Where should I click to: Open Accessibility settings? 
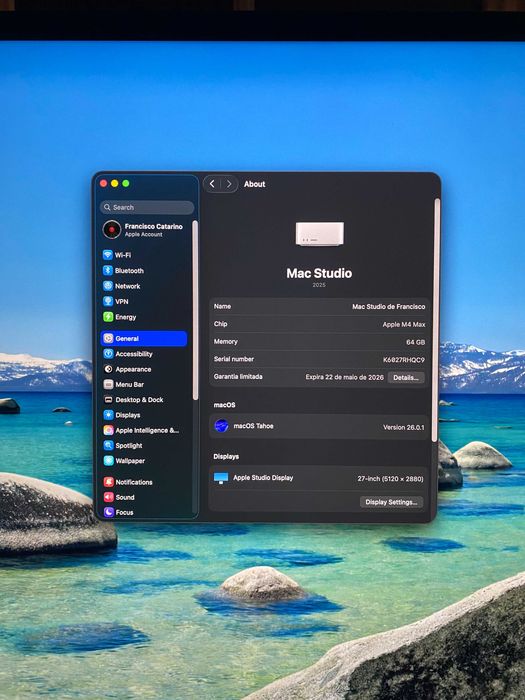pos(128,354)
